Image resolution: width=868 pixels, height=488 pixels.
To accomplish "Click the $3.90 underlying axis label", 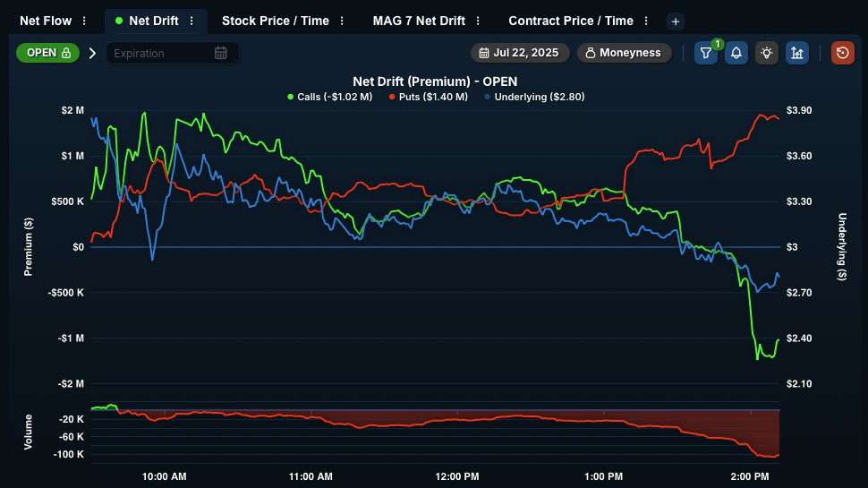I will click(799, 110).
